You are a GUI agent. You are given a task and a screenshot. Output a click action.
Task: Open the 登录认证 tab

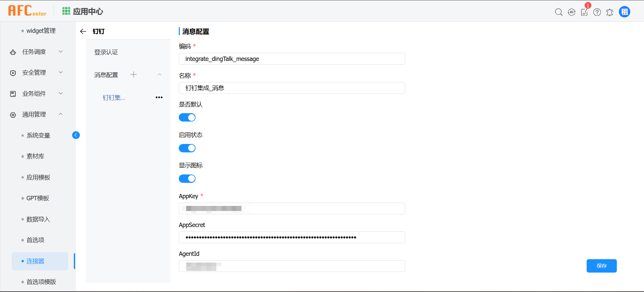[106, 52]
